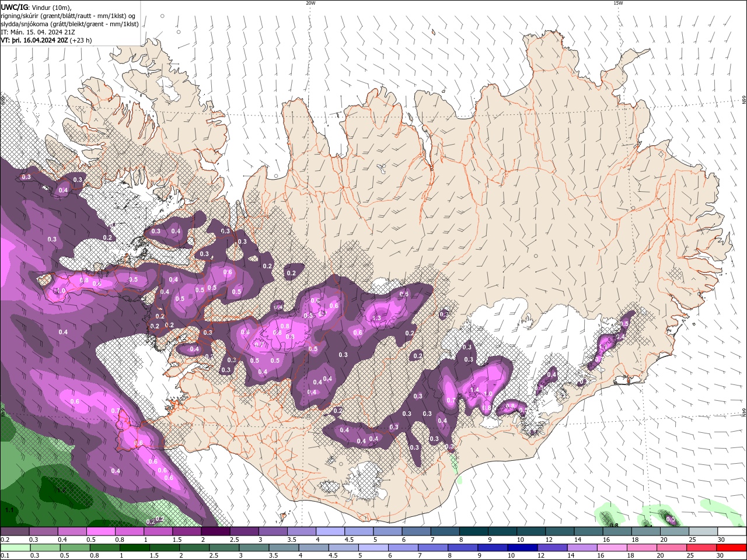The height and width of the screenshot is (560, 747).
Task: Click the white snow legend swatch labeled 30
Action: (731, 531)
